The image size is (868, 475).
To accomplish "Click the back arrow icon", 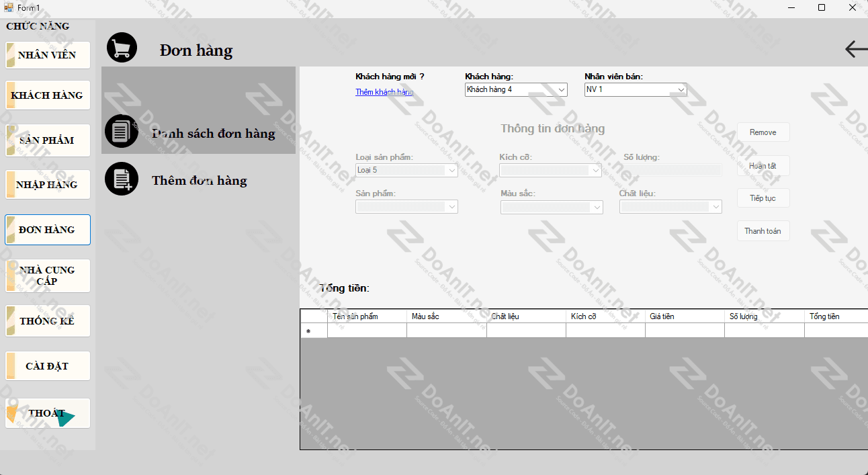I will [855, 49].
